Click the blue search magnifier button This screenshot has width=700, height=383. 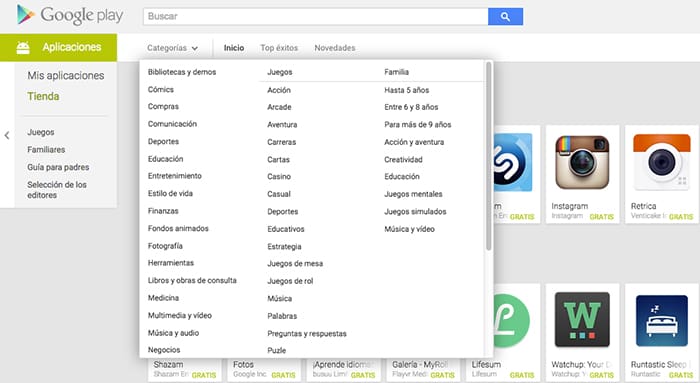pyautogui.click(x=505, y=17)
